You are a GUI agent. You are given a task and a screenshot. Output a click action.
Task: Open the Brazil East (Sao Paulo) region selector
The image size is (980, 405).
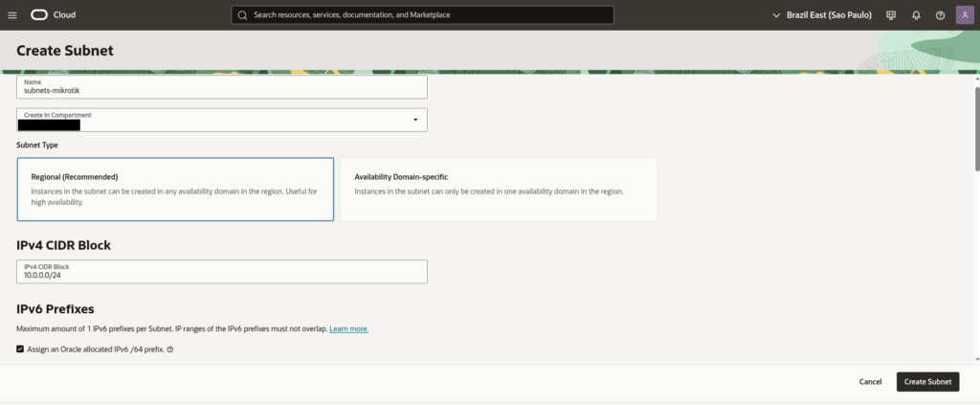[x=821, y=15]
